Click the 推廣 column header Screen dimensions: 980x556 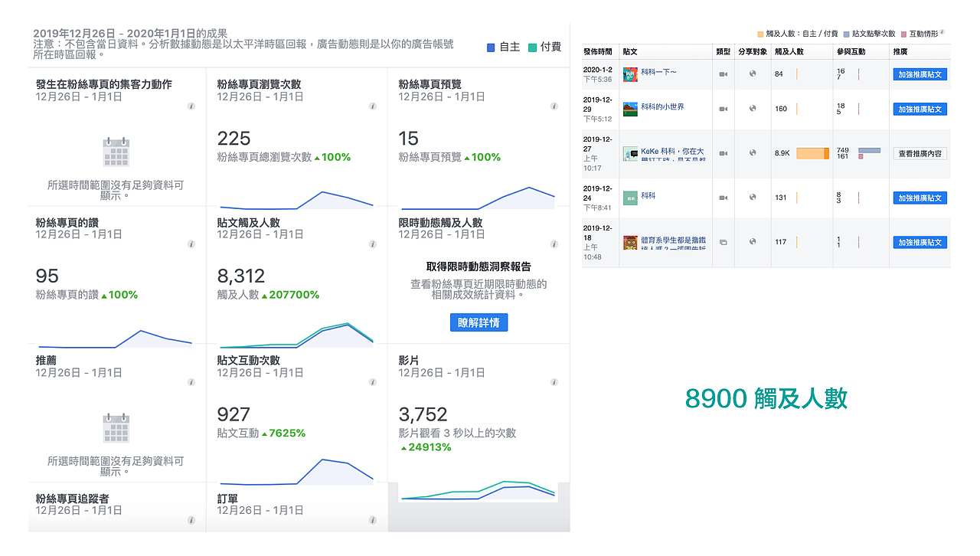pos(901,51)
